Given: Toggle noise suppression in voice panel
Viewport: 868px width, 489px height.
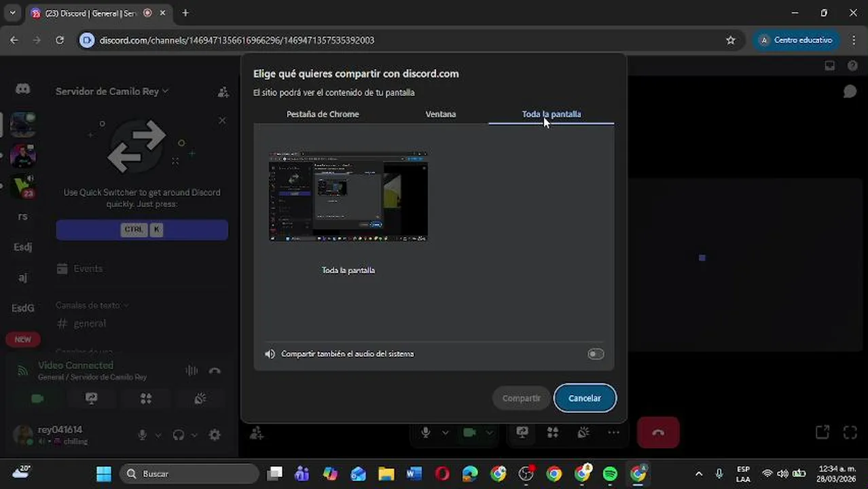Looking at the screenshot, I should click(192, 371).
